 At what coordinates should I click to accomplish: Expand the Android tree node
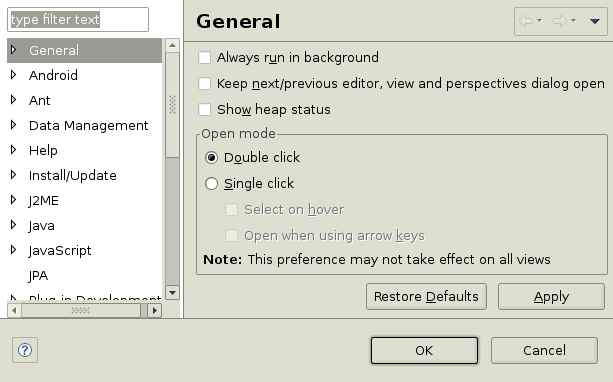[x=14, y=75]
